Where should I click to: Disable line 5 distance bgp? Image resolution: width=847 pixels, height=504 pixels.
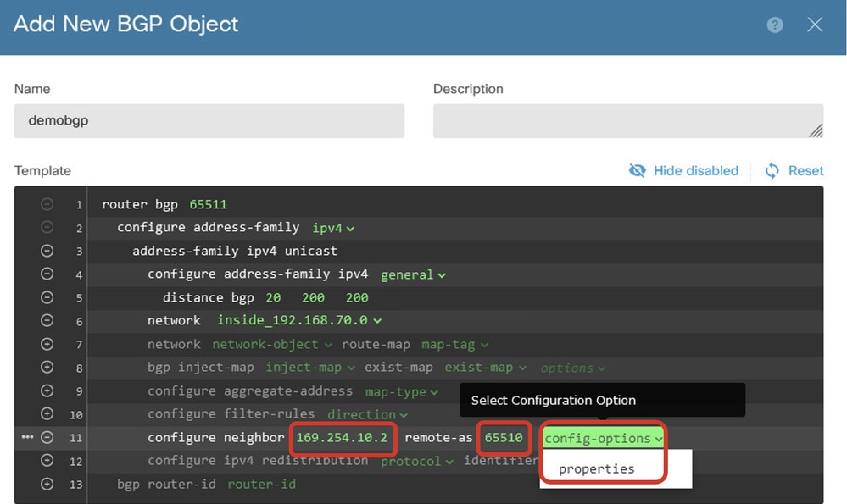pos(47,297)
